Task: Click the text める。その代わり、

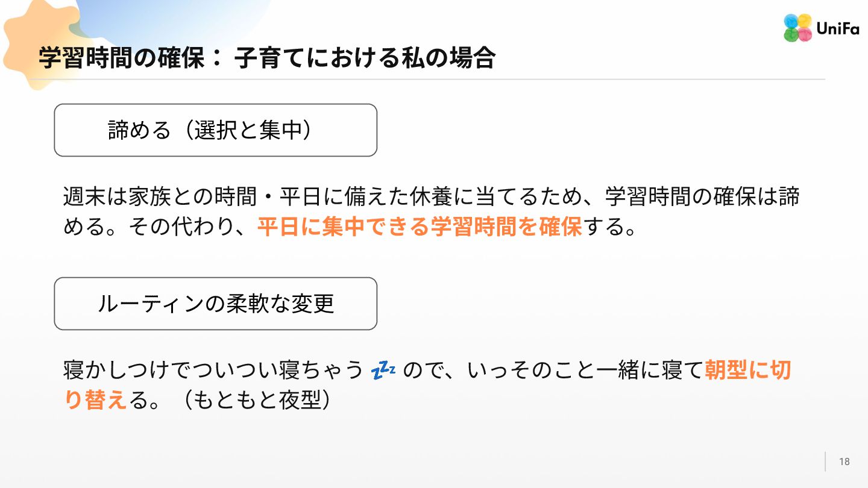Action: [160, 228]
